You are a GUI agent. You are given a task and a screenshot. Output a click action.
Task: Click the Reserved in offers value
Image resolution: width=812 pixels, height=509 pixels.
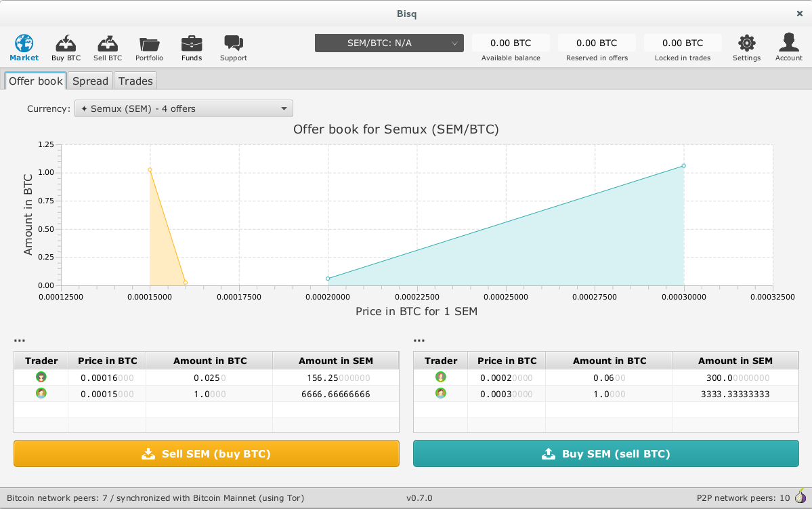pyautogui.click(x=597, y=43)
